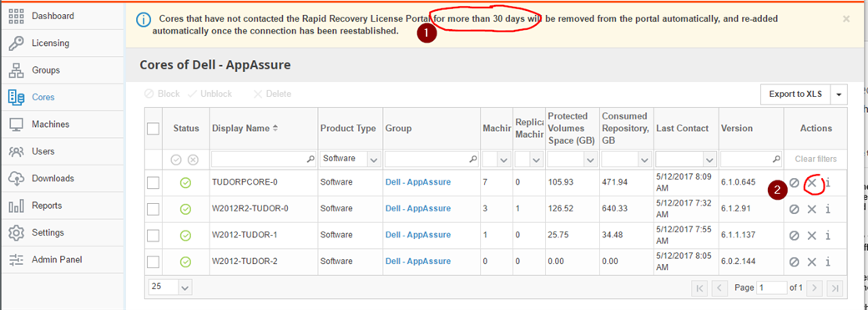Click the Display Name filter input field

pyautogui.click(x=264, y=159)
